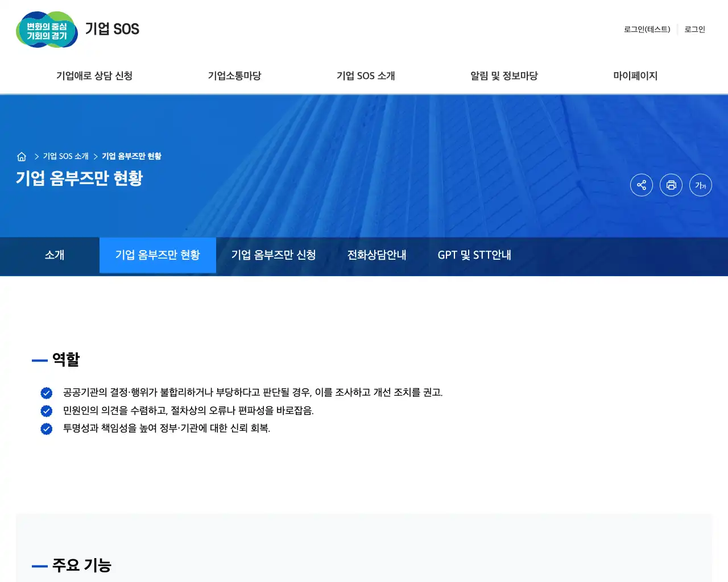728x582 pixels.
Task: Click the second checkmark bullet icon
Action: click(x=45, y=411)
